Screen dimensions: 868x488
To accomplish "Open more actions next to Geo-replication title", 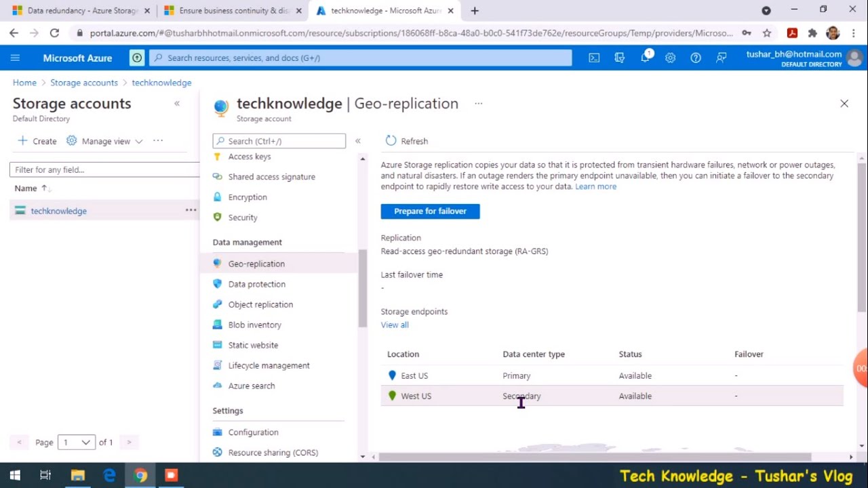I will (479, 104).
